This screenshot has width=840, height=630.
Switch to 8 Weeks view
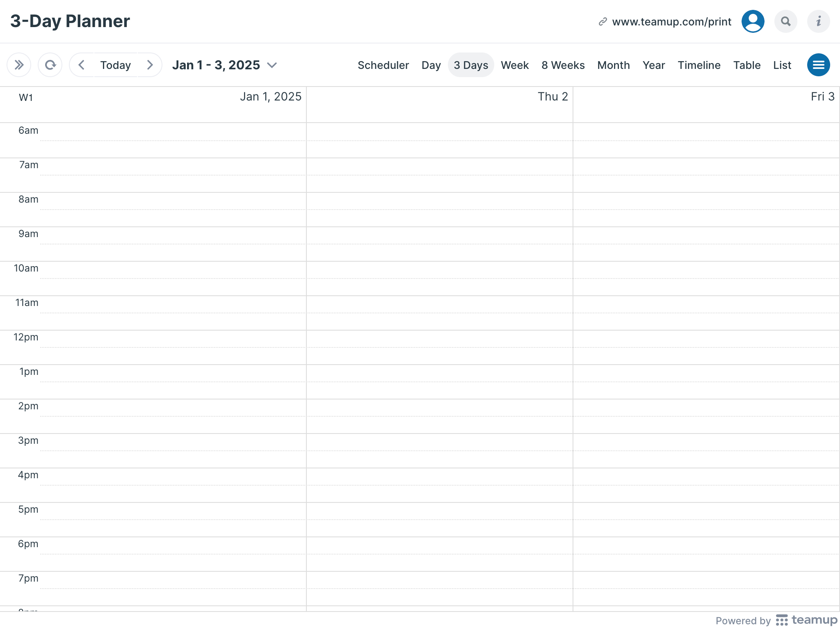click(563, 65)
